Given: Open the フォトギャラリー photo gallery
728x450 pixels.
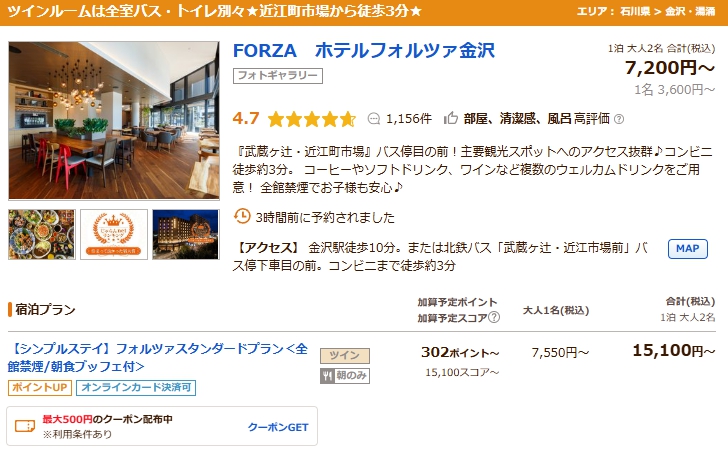Looking at the screenshot, I should coord(278,75).
